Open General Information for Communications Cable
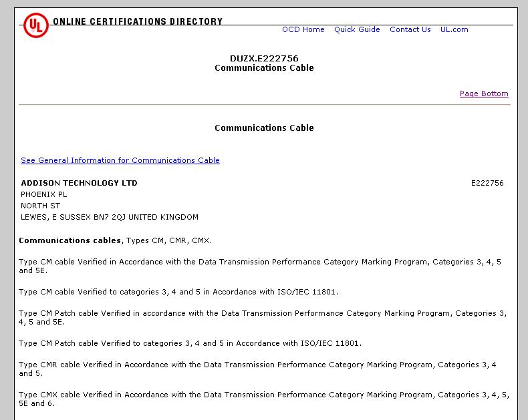This screenshot has width=528, height=420. pos(120,160)
